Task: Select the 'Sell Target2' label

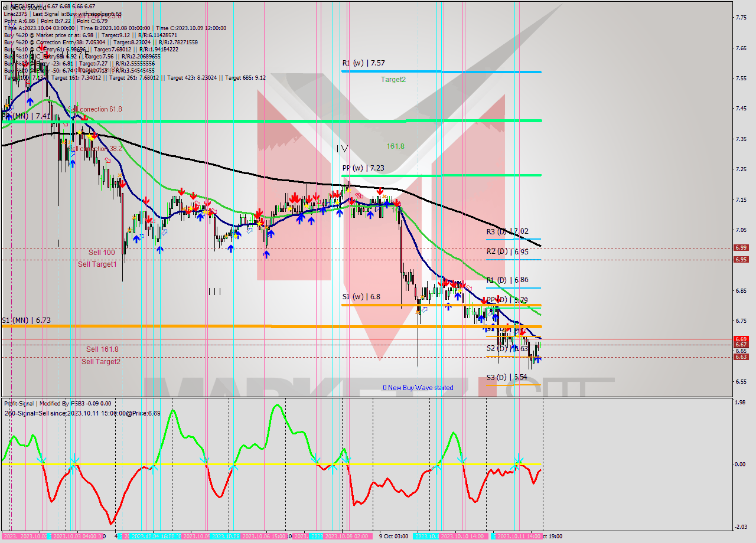Action: pos(101,362)
